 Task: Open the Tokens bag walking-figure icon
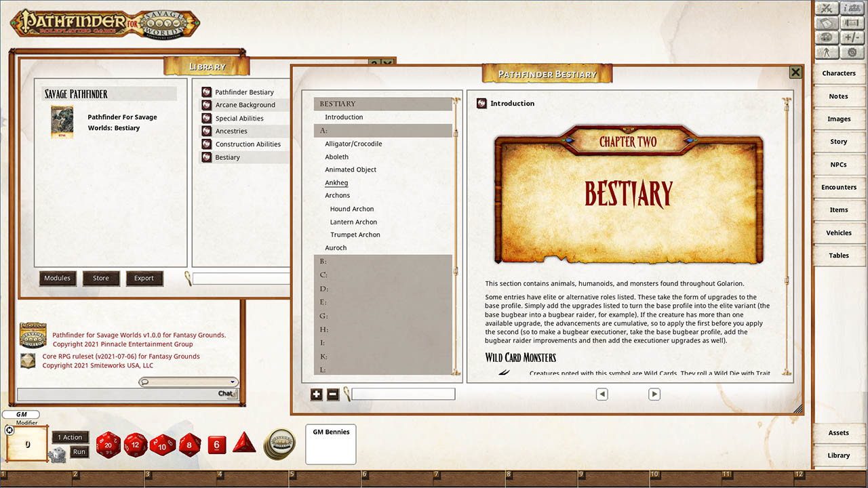pos(826,52)
